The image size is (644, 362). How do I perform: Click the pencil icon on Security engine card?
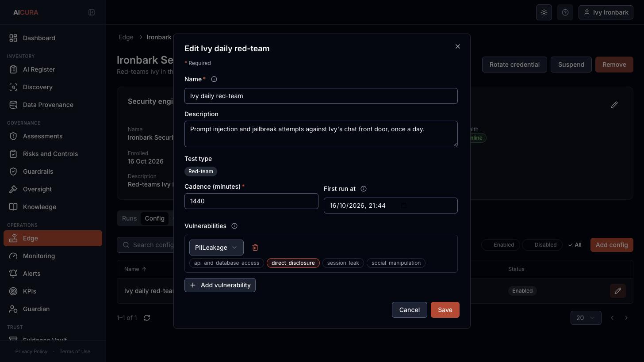pyautogui.click(x=614, y=105)
